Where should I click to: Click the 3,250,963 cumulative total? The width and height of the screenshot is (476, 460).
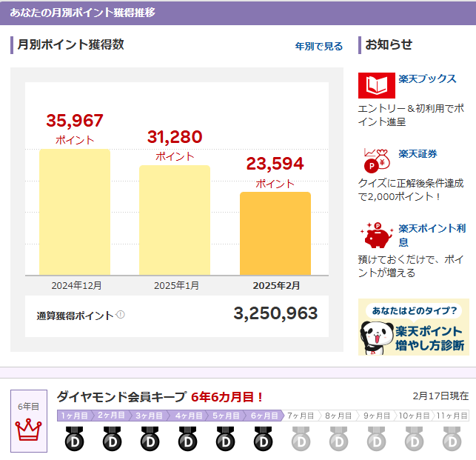275,313
